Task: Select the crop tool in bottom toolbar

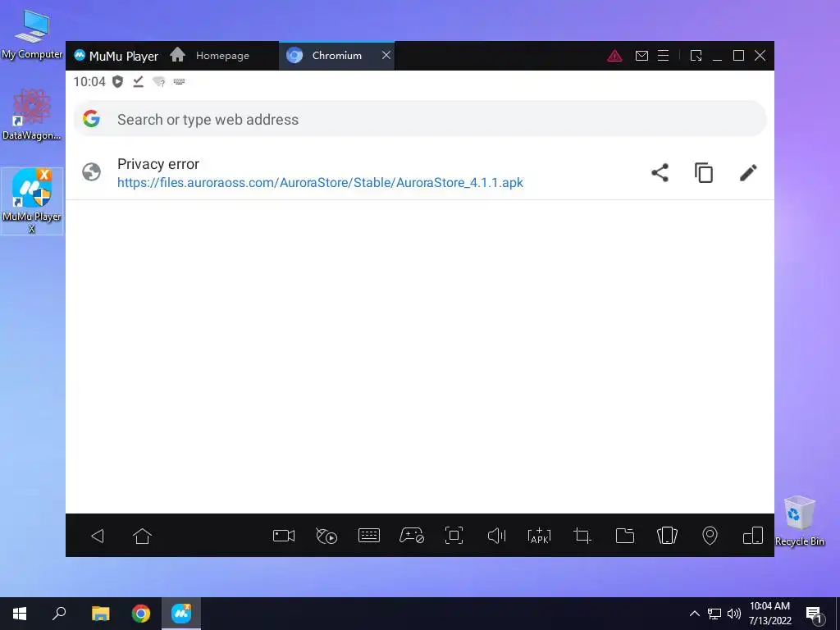Action: click(582, 536)
